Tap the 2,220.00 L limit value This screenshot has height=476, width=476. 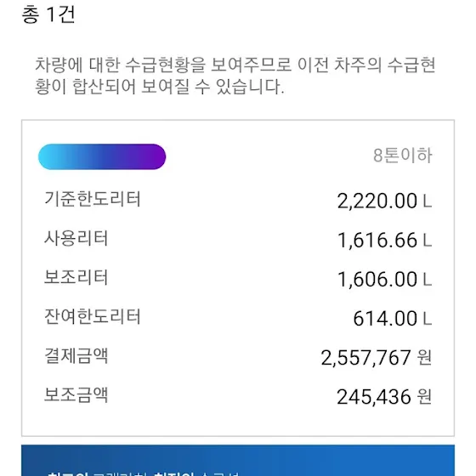(x=384, y=201)
